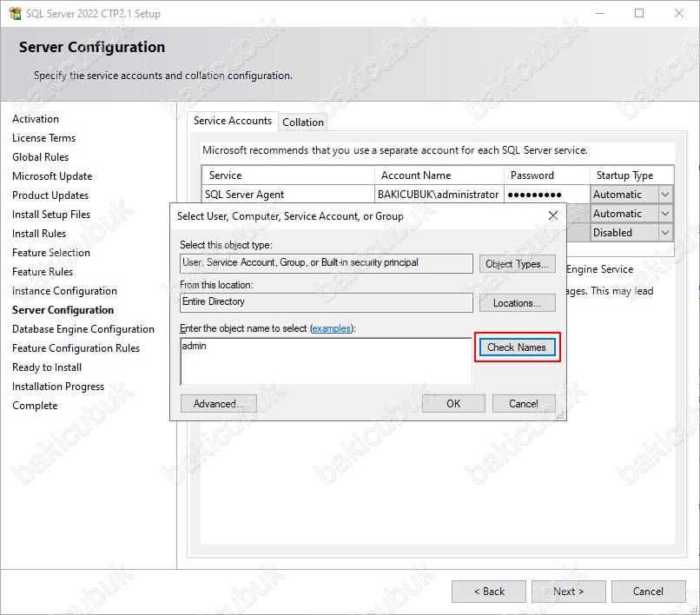Maximize the setup window
The image size is (700, 615).
point(639,13)
